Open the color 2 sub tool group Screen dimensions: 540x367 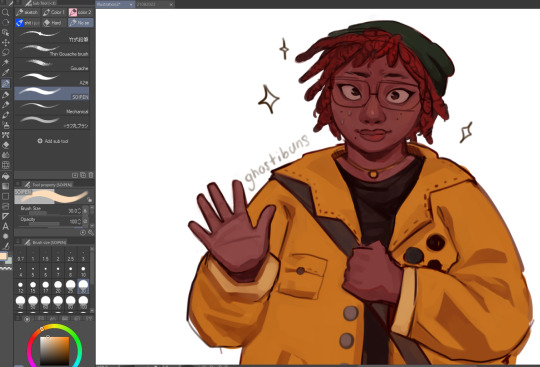(x=81, y=12)
